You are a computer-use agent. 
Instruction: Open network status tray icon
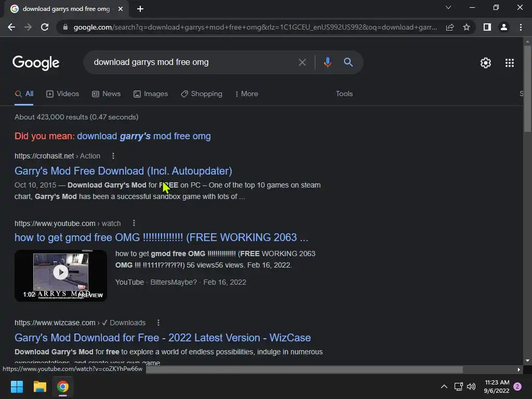(458, 387)
